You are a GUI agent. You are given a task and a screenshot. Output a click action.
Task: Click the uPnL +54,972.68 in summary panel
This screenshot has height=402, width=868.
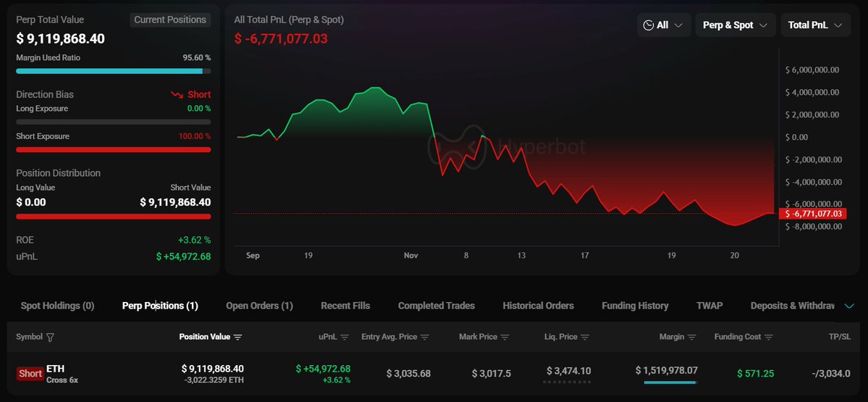pos(184,256)
